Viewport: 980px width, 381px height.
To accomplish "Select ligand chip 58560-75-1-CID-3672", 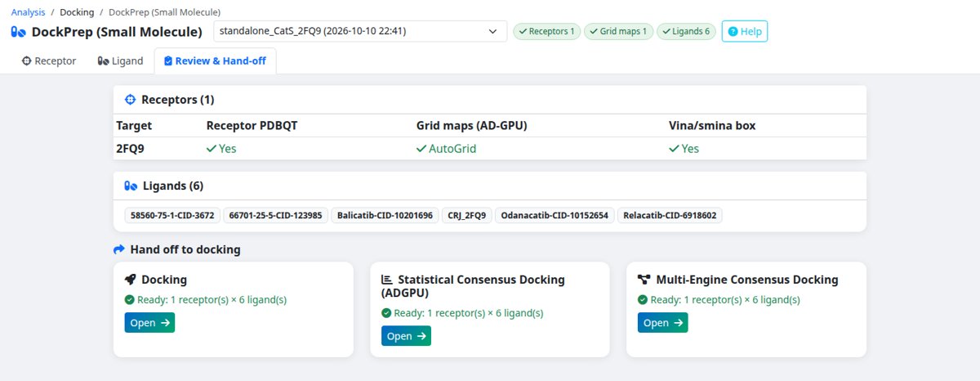I will pyautogui.click(x=172, y=216).
